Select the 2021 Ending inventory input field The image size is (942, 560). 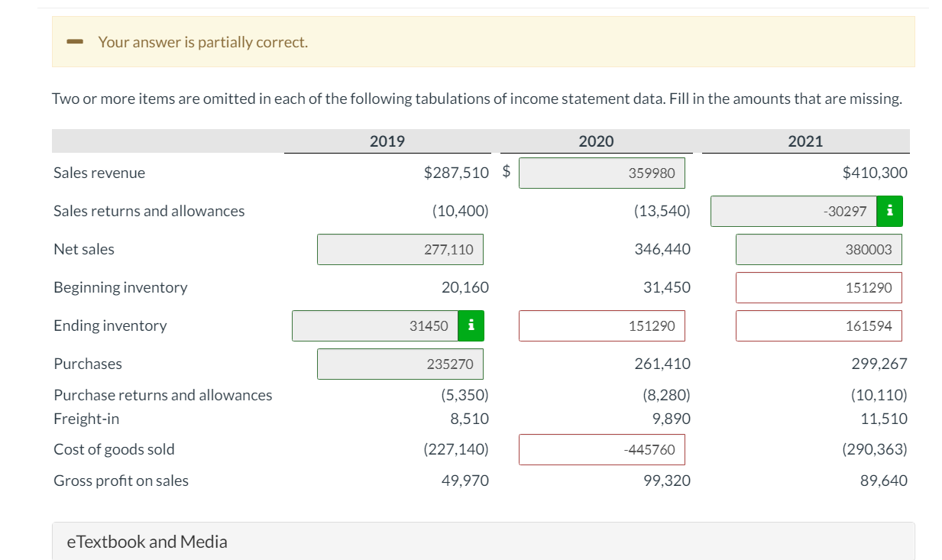pos(819,325)
